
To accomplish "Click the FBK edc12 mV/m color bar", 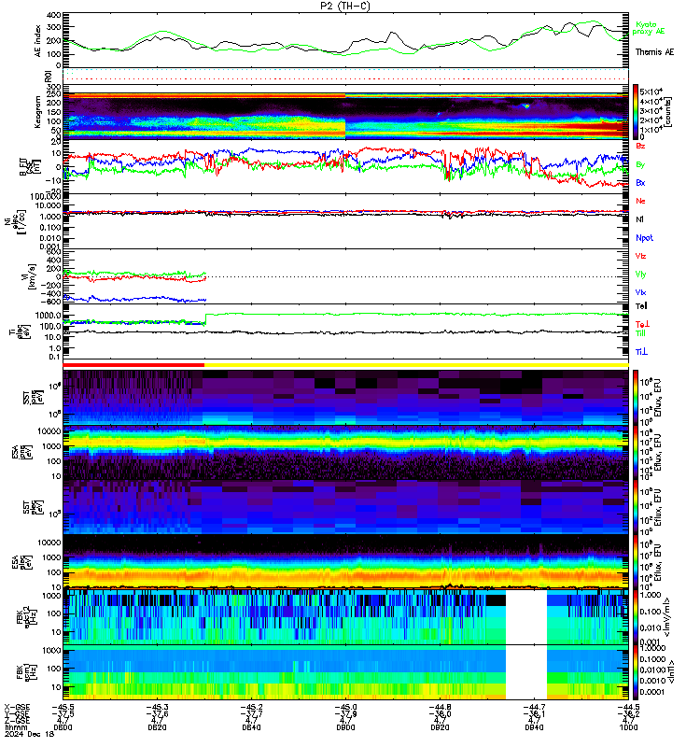I will tap(636, 617).
